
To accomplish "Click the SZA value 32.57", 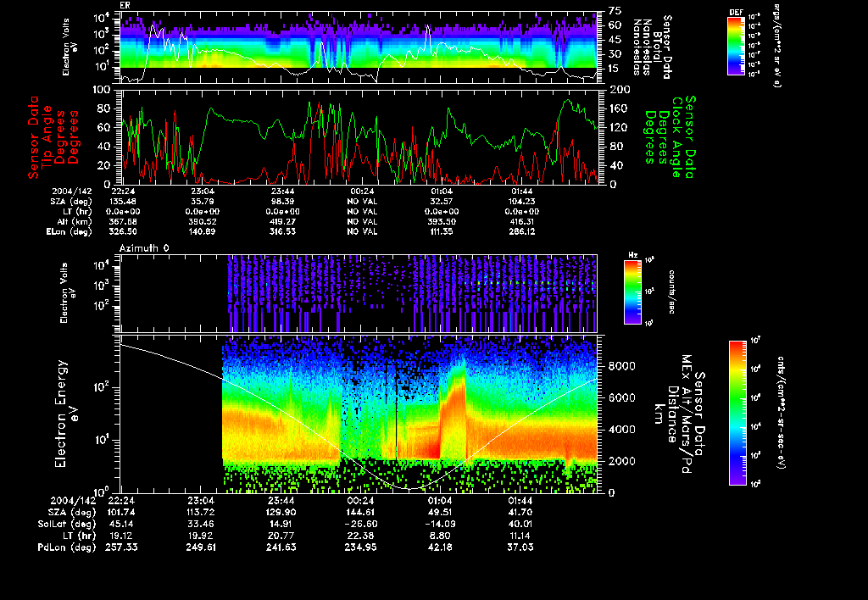I will [x=441, y=202].
